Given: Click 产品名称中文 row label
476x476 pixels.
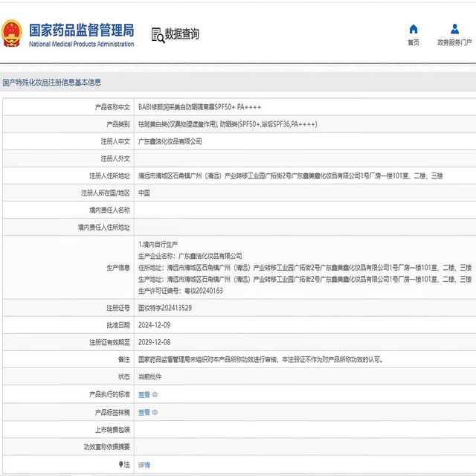Looking at the screenshot, I should tap(112, 107).
